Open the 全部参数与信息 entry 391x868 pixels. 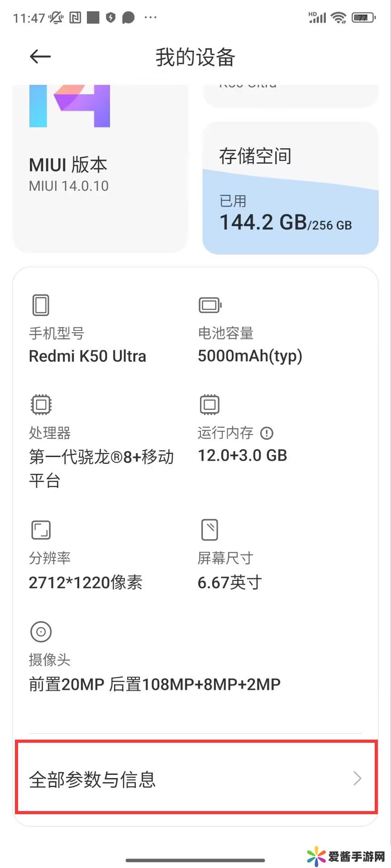tap(195, 778)
